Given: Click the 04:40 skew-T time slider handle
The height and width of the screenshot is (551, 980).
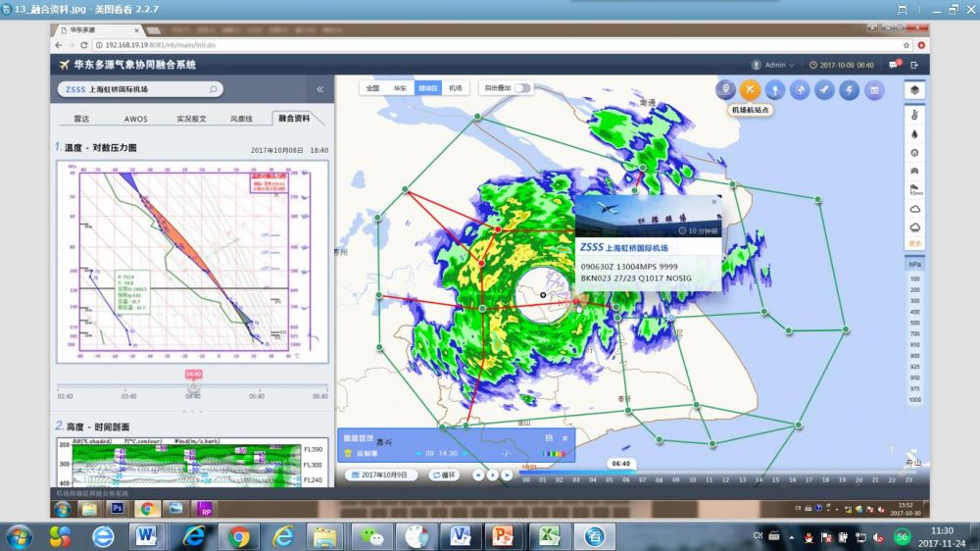Looking at the screenshot, I should click(193, 386).
